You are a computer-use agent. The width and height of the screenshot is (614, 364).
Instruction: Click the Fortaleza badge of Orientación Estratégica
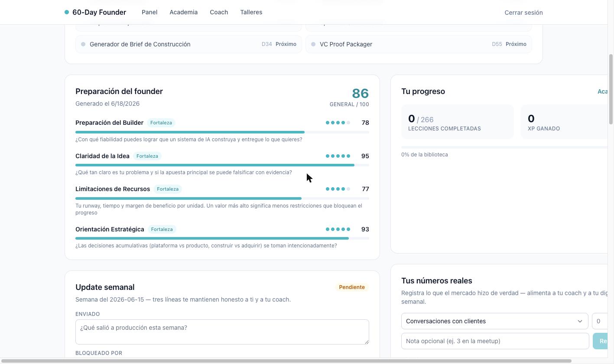pos(162,229)
